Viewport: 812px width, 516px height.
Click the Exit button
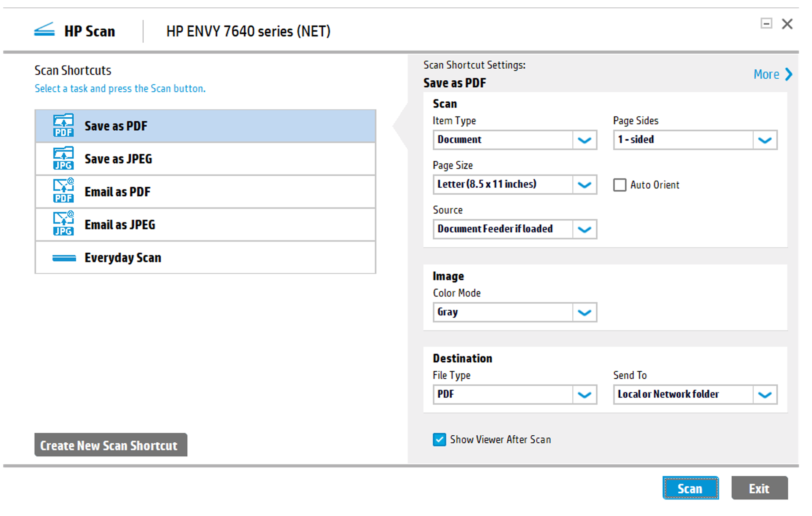[759, 488]
